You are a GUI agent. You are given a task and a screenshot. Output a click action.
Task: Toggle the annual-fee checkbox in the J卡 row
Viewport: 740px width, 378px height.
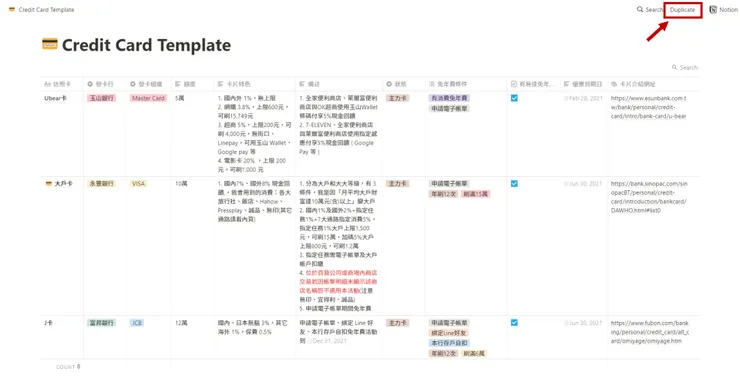point(514,323)
